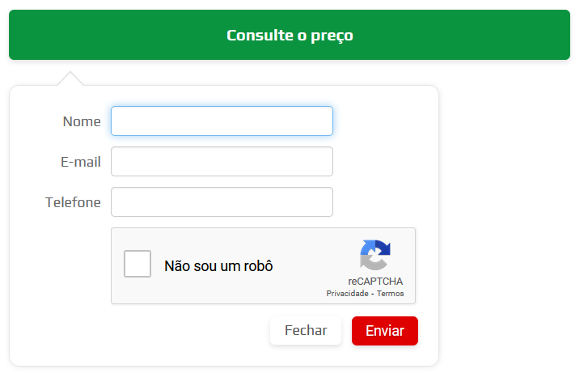Open the Privacidade link in reCAPTCHA
588x373 pixels.
click(x=347, y=294)
